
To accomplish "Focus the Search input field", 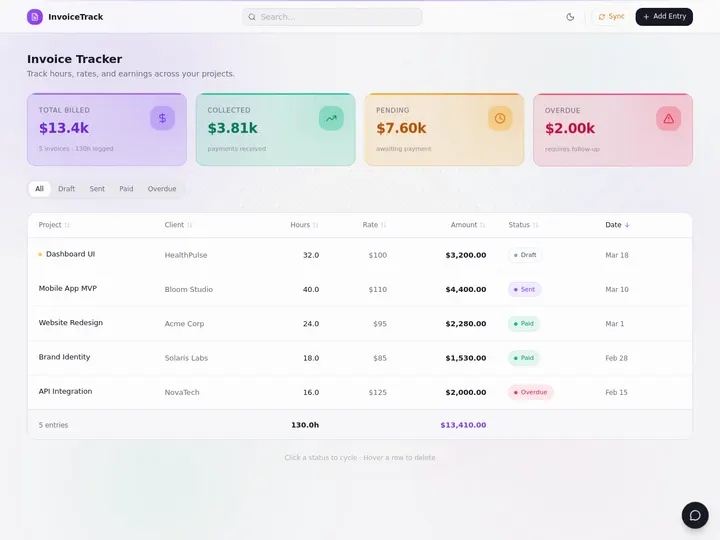I will pyautogui.click(x=332, y=17).
